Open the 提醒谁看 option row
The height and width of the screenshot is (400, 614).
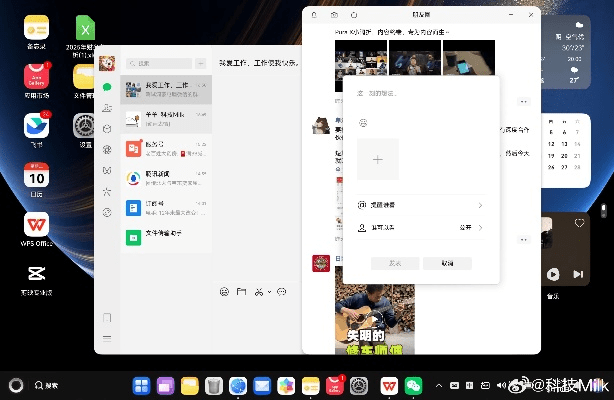421,205
